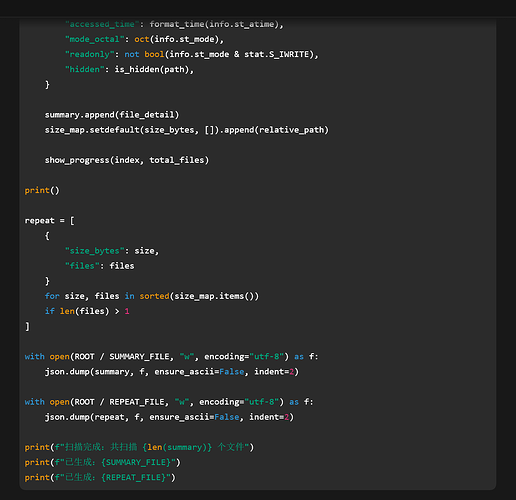Click the "accessed_time" key in the code

pos(102,24)
